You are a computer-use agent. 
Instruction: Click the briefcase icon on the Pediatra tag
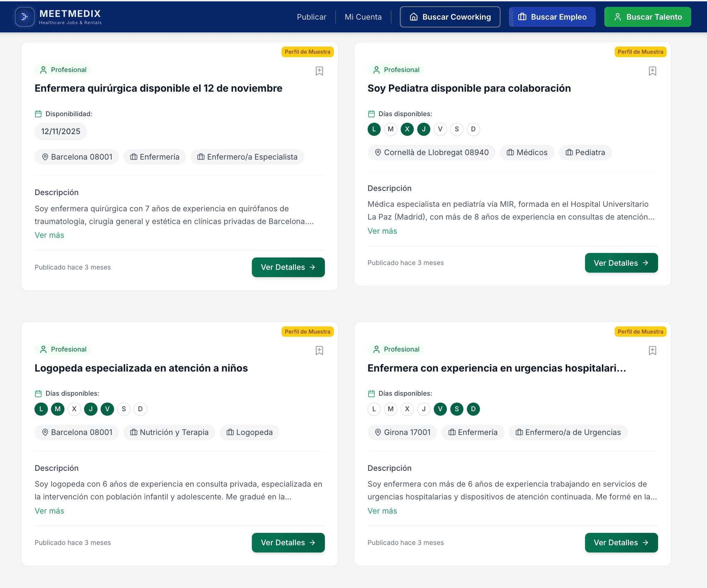(x=569, y=152)
